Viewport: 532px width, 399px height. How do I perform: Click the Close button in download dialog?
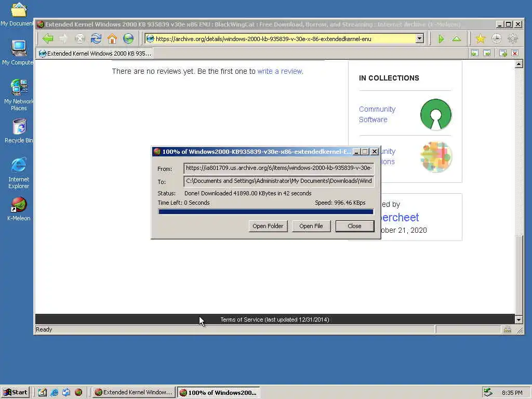pos(354,226)
